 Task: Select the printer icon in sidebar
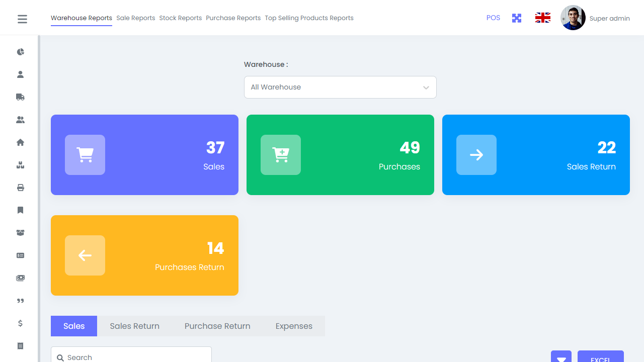(x=20, y=188)
